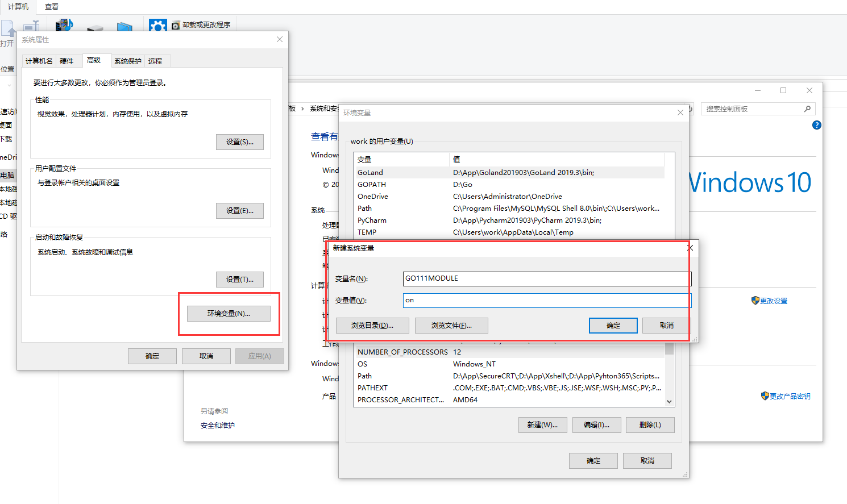Select the OneDrive user variable row

[x=509, y=197]
